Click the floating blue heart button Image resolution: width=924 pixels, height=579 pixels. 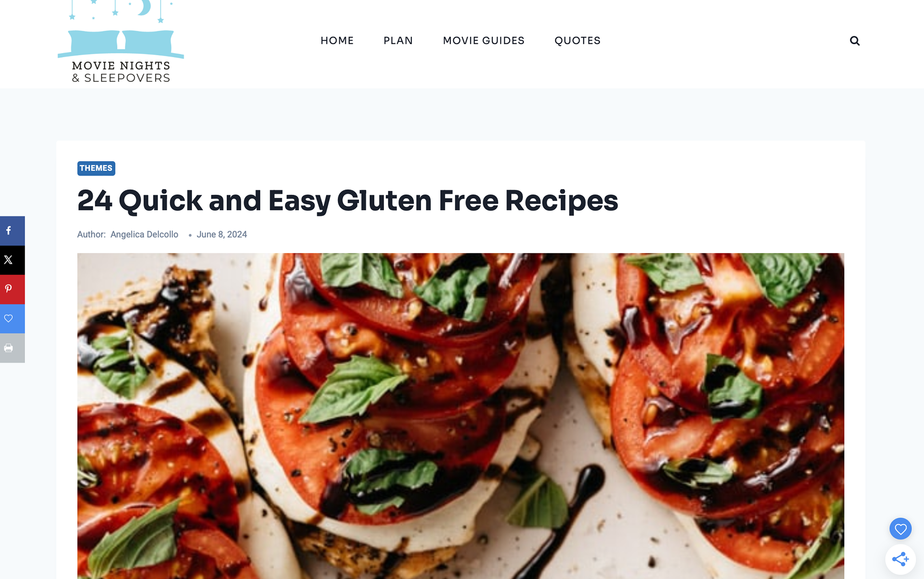pyautogui.click(x=900, y=529)
